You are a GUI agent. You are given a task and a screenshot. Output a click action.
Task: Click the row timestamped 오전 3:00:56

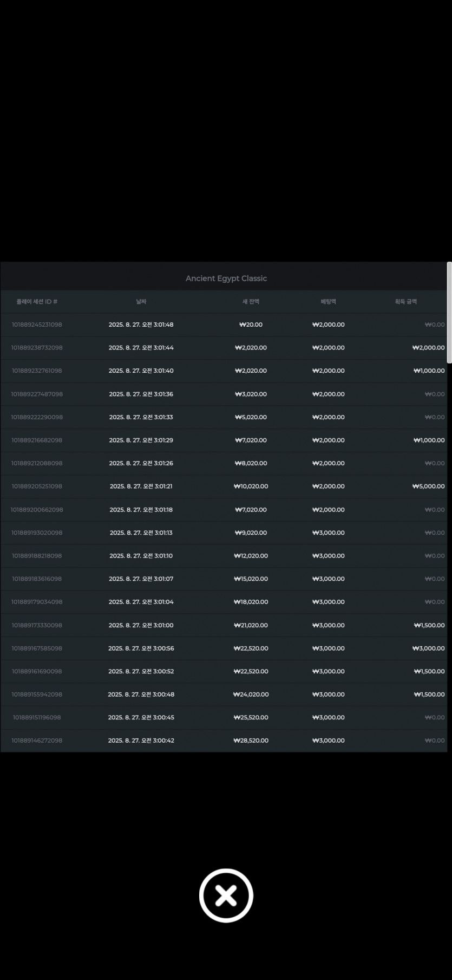click(x=224, y=648)
